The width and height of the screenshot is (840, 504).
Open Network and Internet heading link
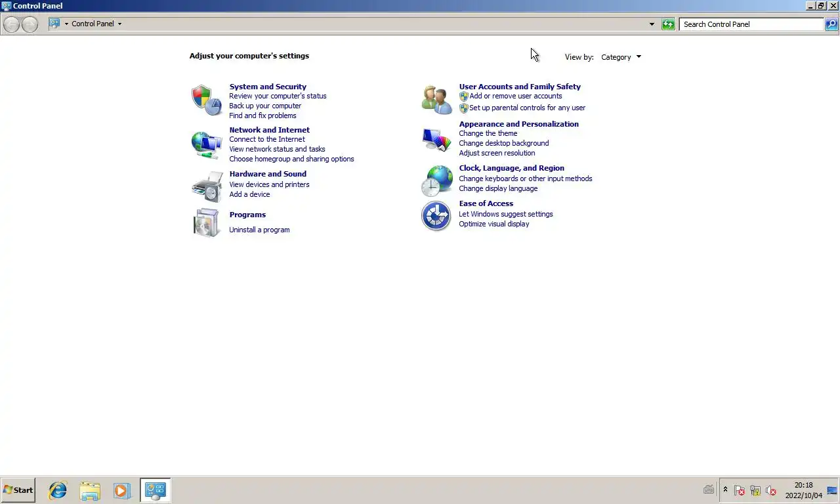click(x=269, y=130)
